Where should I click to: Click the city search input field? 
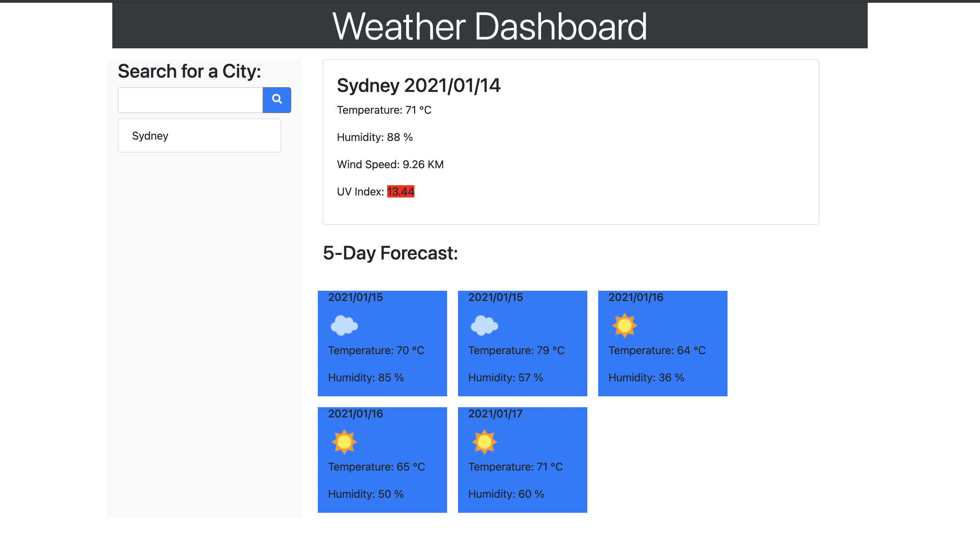click(x=190, y=100)
